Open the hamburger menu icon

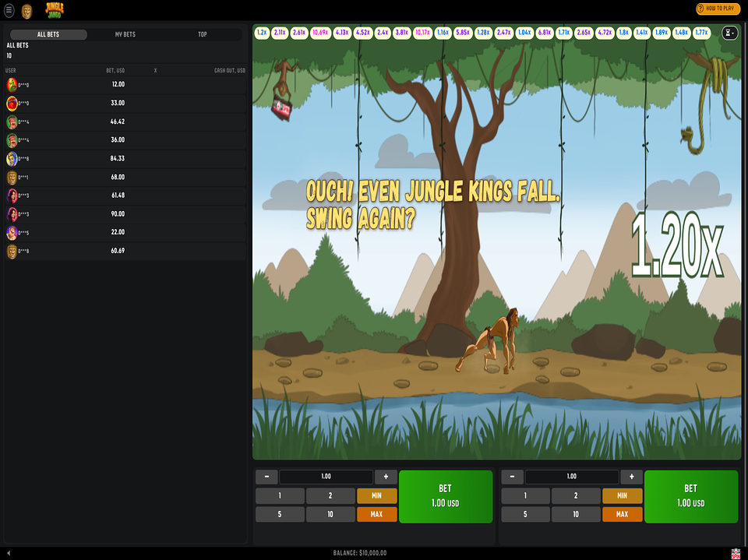click(9, 10)
